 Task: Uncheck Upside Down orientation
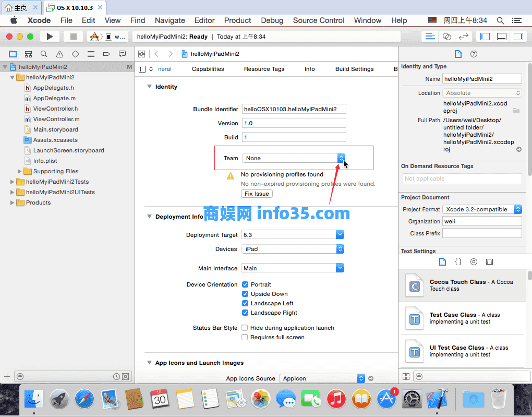tap(245, 294)
